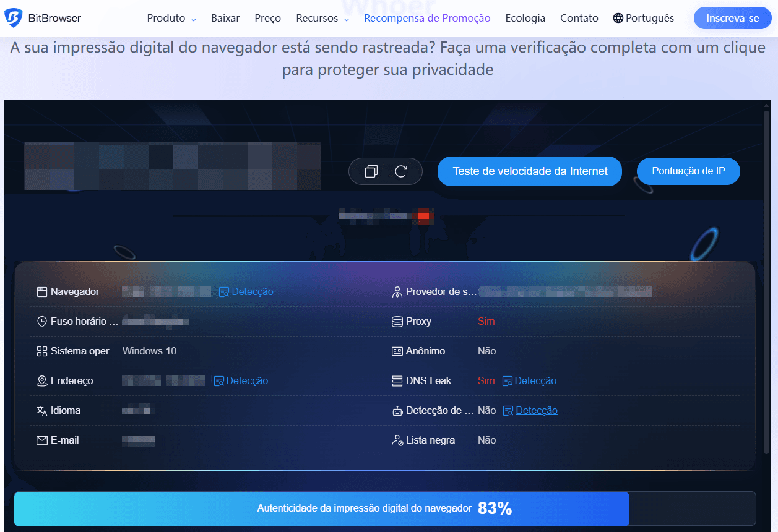
Task: Select the Ecologia menu item
Action: coord(525,18)
